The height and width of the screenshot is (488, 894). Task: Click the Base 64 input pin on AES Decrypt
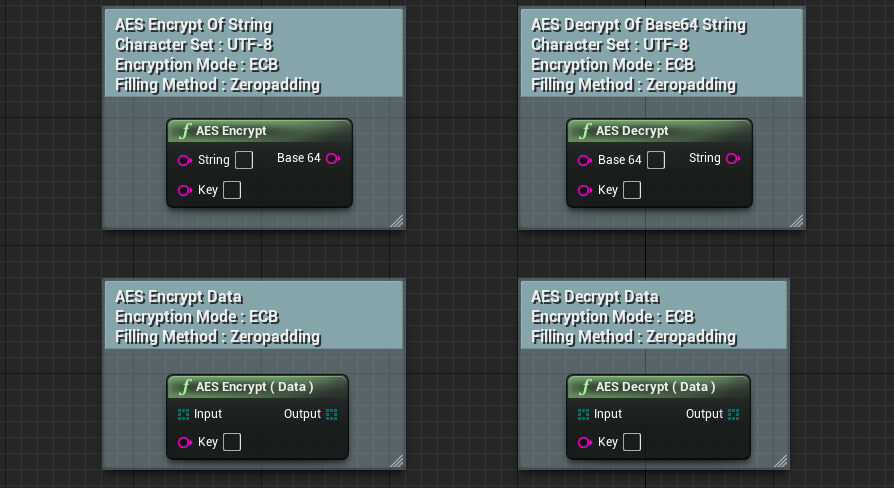tap(585, 160)
